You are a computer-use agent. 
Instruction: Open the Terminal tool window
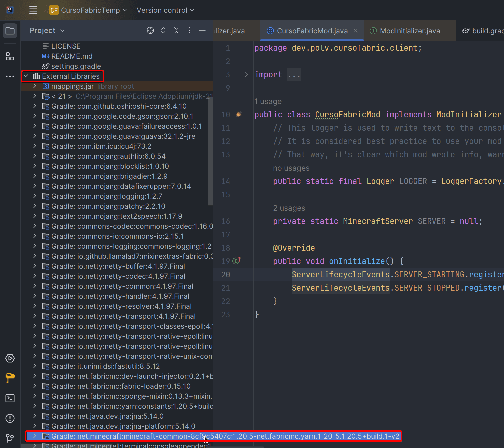coord(10,398)
